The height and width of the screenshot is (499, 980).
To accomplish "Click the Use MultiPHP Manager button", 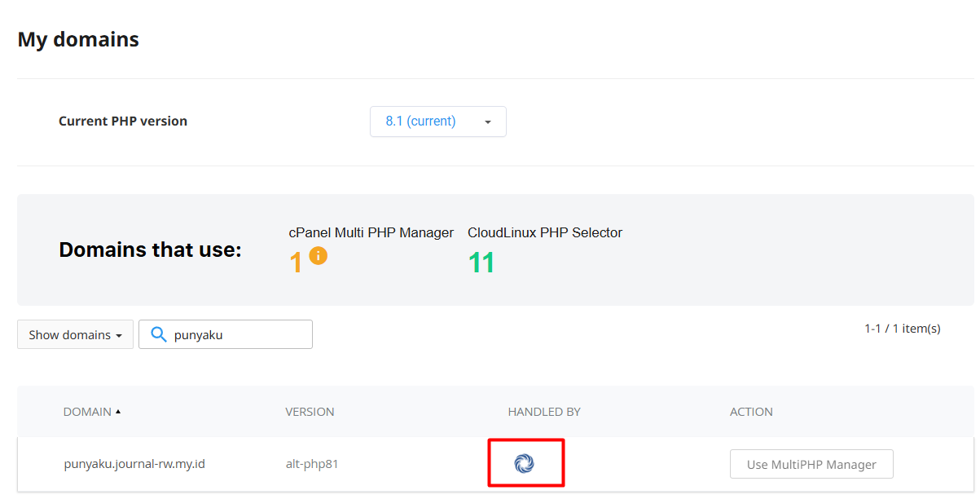I will (811, 464).
